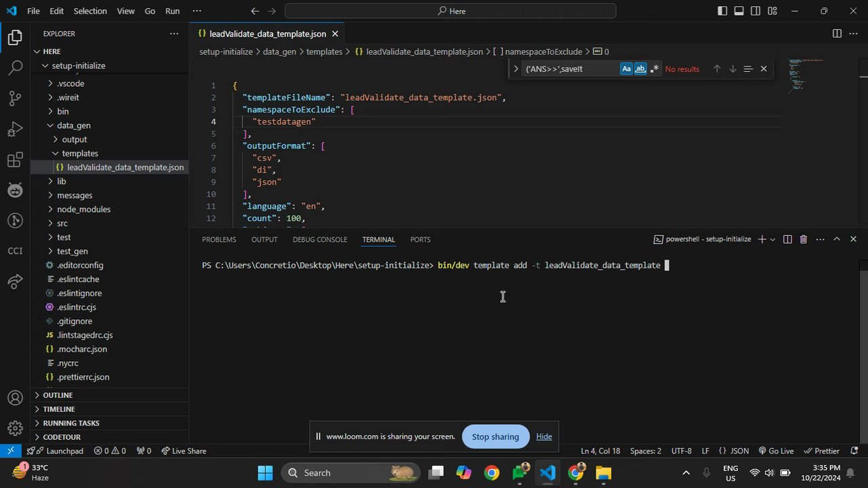Toggle Match Whole Word in find
Image resolution: width=868 pixels, height=488 pixels.
coord(640,69)
